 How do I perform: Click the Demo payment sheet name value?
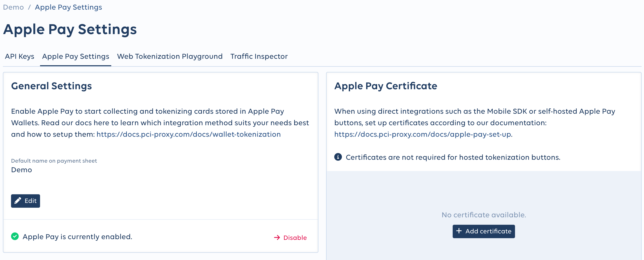22,170
